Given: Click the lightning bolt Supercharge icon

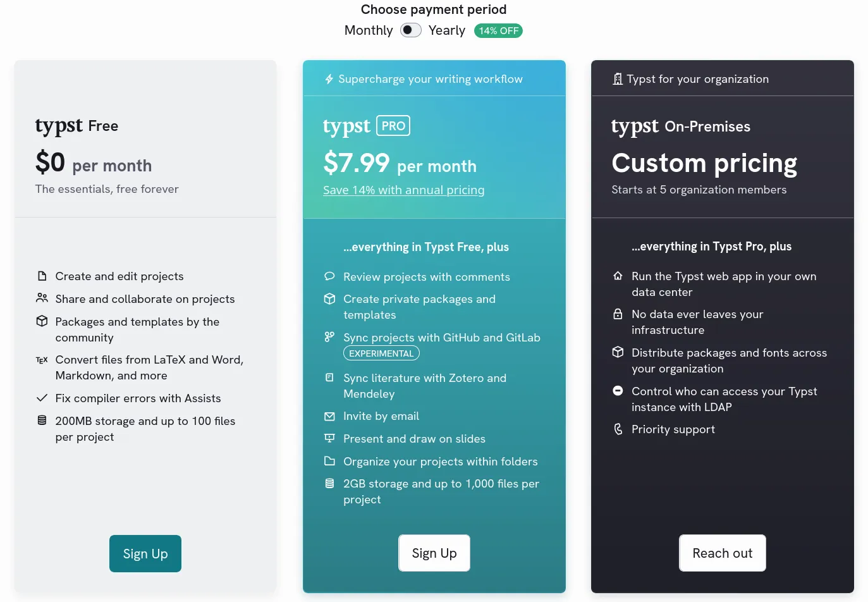Looking at the screenshot, I should pyautogui.click(x=329, y=79).
